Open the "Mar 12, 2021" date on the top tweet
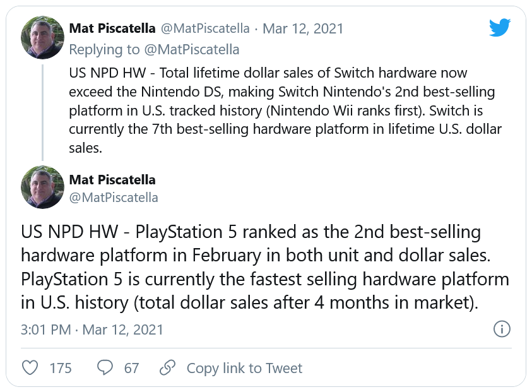Image resolution: width=532 pixels, height=392 pixels. (x=303, y=28)
